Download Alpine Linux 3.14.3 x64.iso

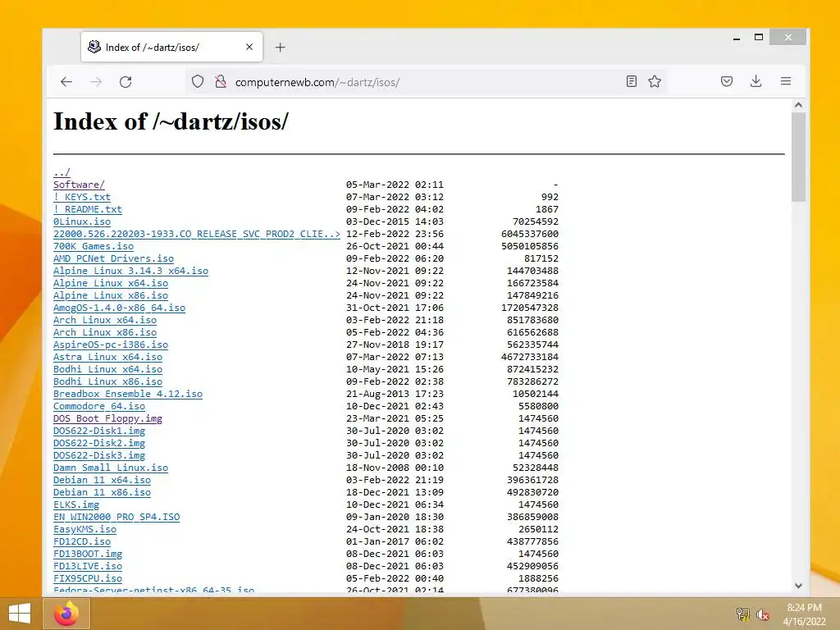(130, 271)
